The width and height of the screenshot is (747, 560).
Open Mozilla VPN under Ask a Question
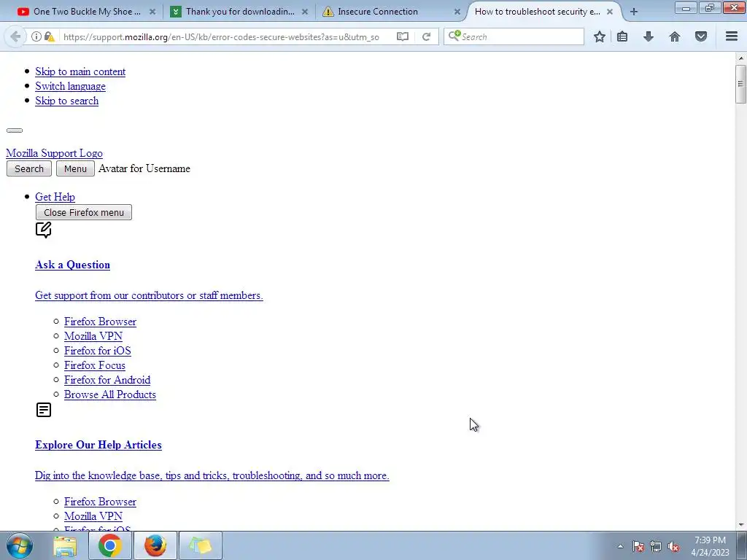click(93, 336)
